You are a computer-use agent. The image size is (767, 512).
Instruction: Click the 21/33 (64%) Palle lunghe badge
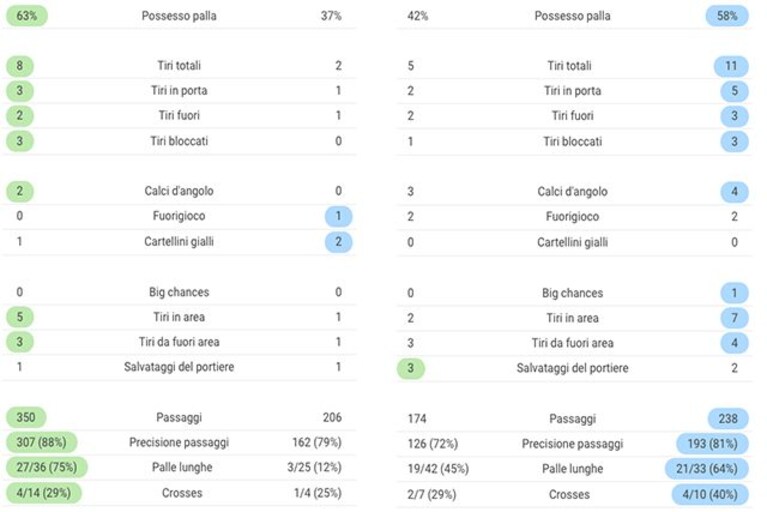pyautogui.click(x=707, y=468)
